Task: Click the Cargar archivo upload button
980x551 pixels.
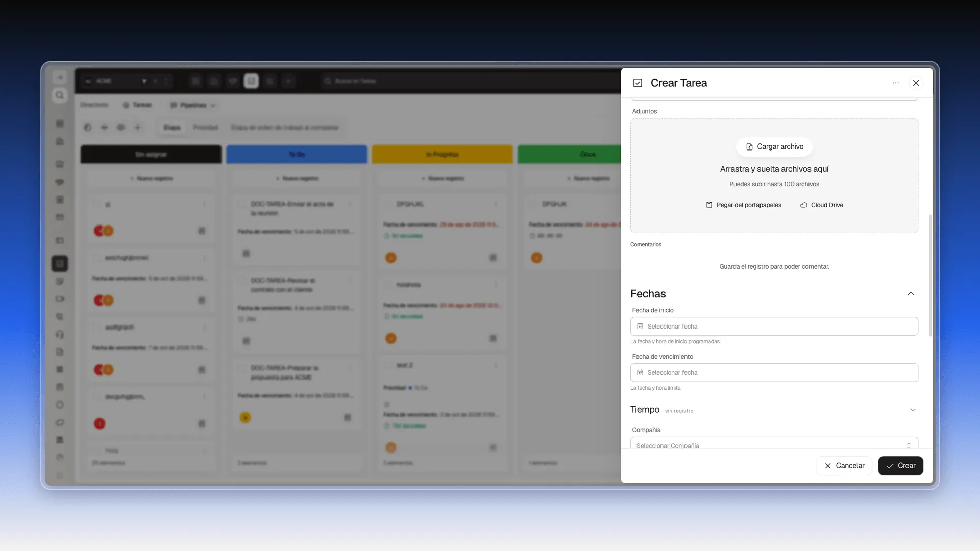Action: coord(774,147)
